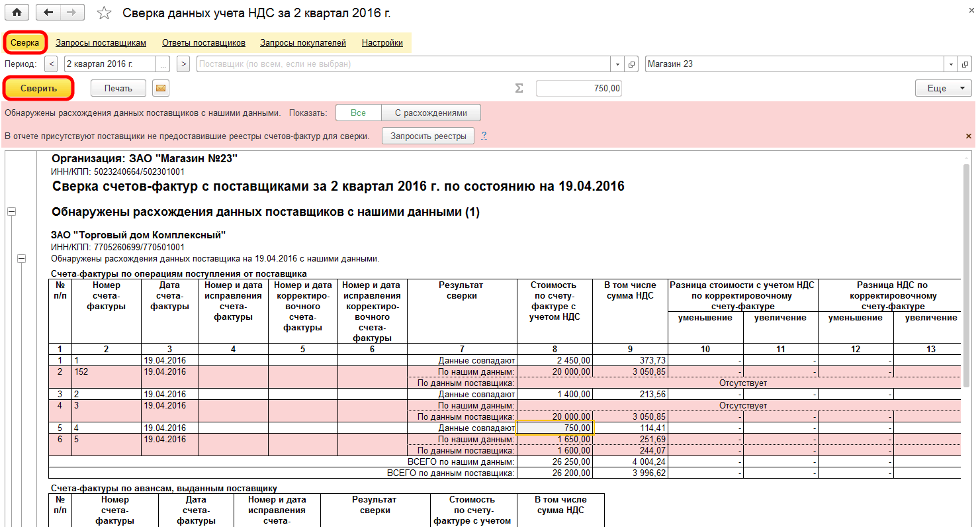Open the Ответы поставщиков tab

pyautogui.click(x=204, y=43)
